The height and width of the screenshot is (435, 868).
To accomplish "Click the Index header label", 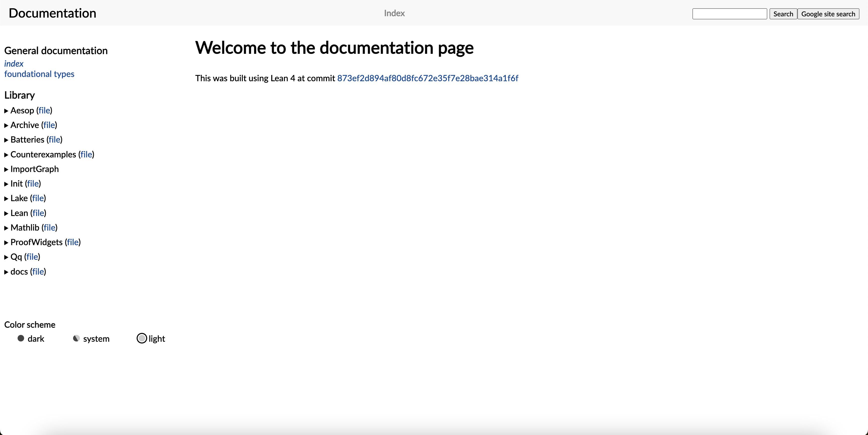I will (x=394, y=13).
